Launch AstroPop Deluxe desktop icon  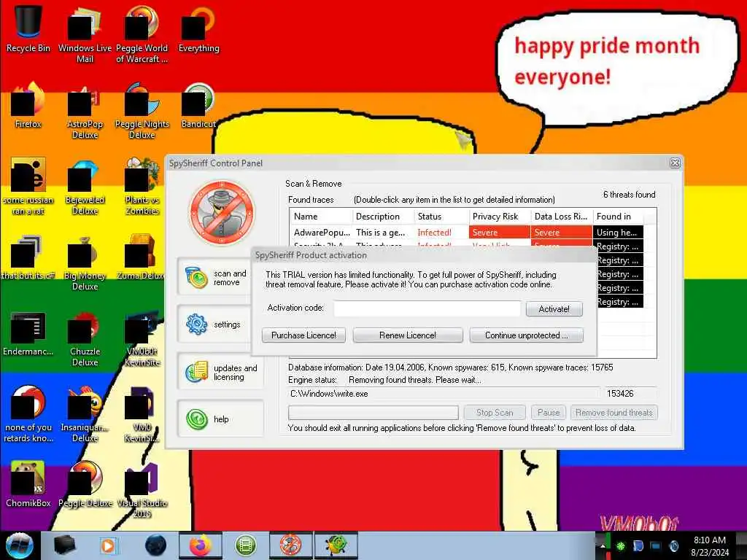point(85,111)
